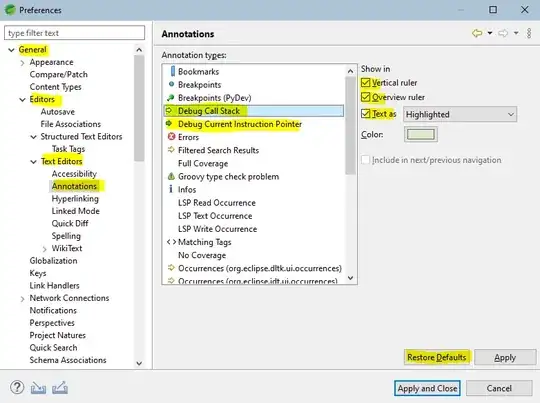
Task: Select Content Types in the tree
Action: coord(55,87)
